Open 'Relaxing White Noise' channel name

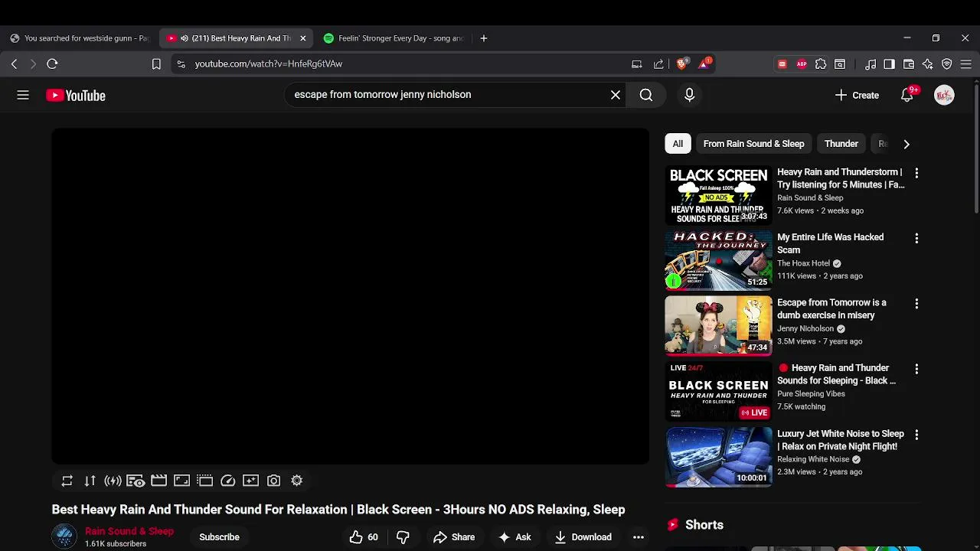(813, 459)
